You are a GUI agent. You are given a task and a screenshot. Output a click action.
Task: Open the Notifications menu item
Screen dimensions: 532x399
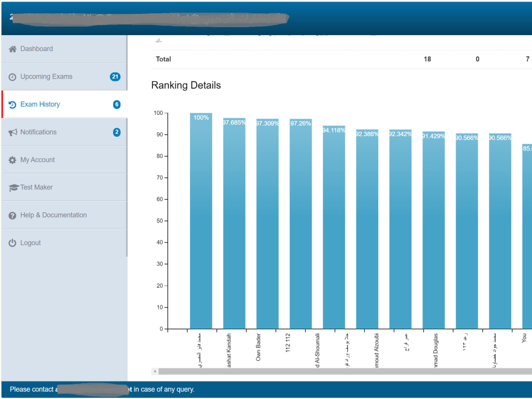(64, 132)
